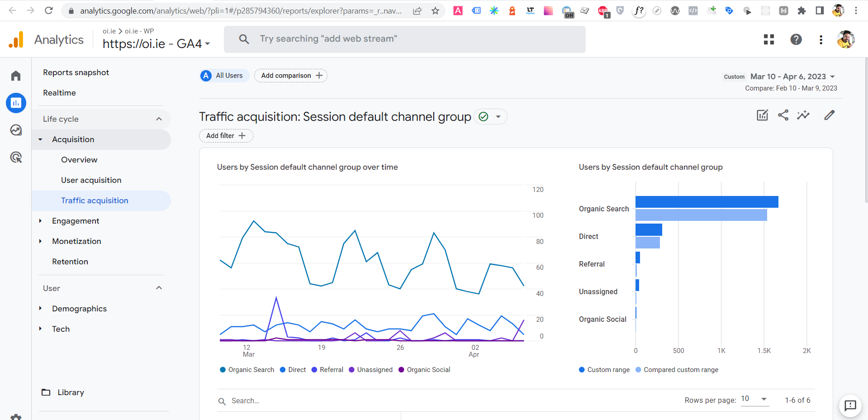Viewport: 868px width, 420px height.
Task: Add a filter below the report title
Action: coord(226,136)
